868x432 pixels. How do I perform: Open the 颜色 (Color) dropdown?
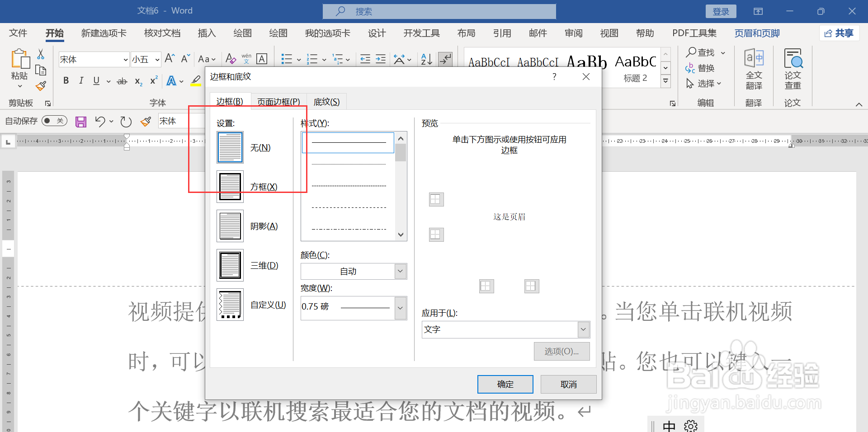coord(400,271)
